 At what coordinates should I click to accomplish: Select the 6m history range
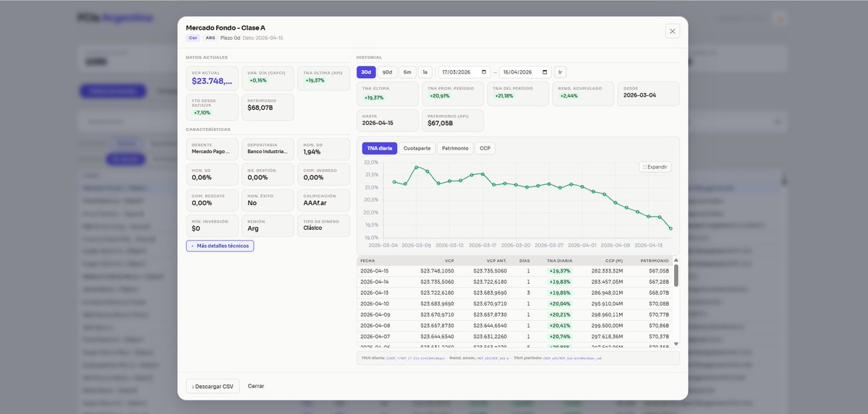(x=407, y=72)
